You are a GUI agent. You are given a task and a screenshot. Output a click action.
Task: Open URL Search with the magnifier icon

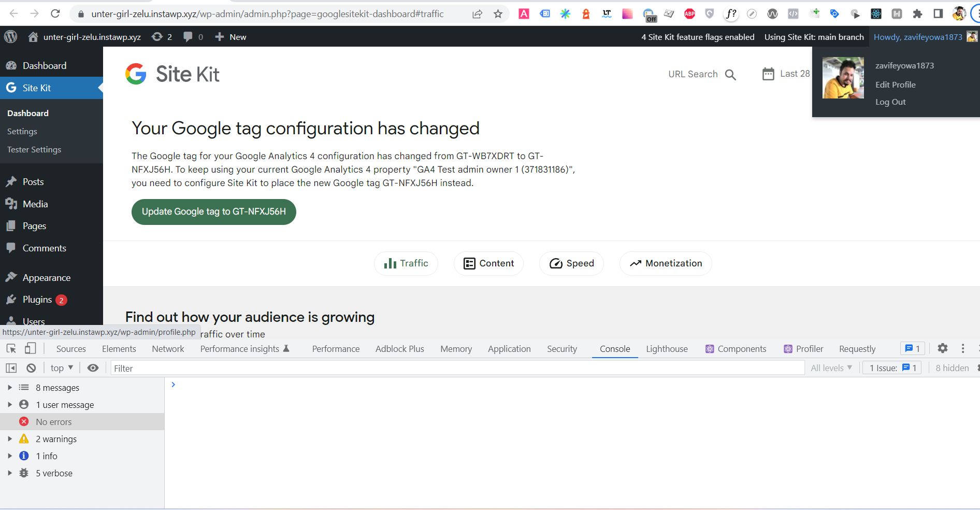(731, 74)
